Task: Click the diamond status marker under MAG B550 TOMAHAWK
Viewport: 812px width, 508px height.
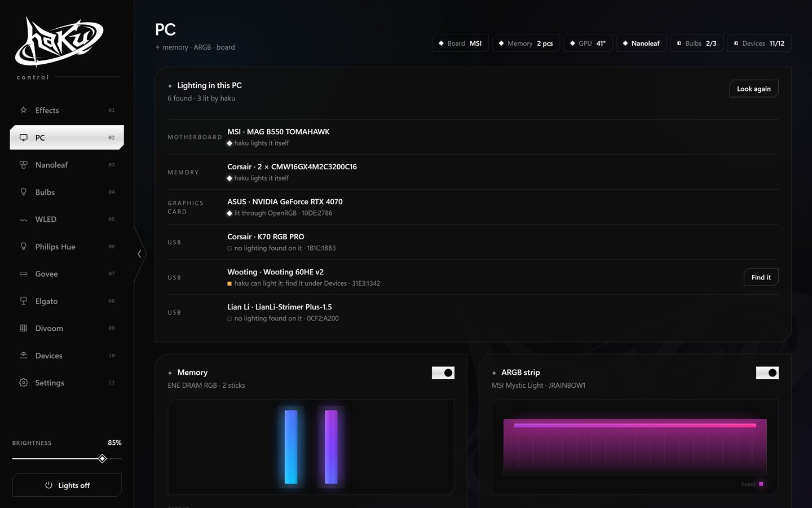Action: click(x=230, y=143)
